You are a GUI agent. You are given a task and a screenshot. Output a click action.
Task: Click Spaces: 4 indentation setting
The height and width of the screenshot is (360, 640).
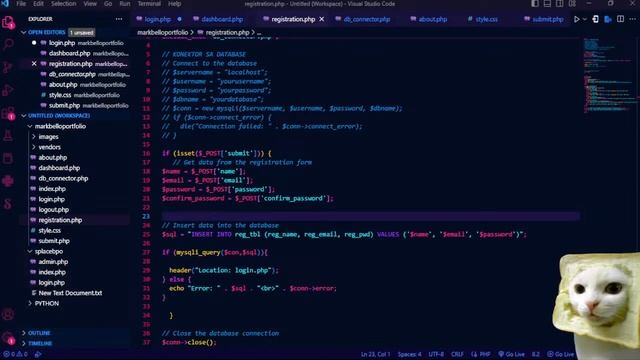coord(409,354)
